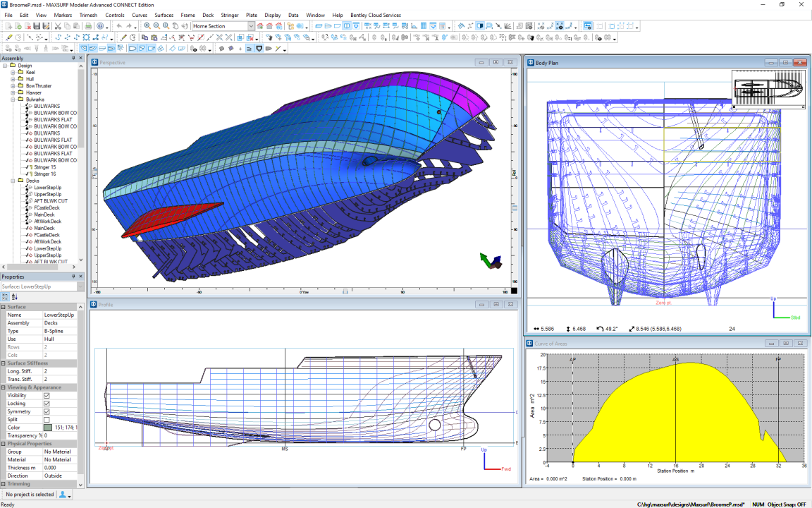Expand the Hull folder in Assembly tree
Image resolution: width=812 pixels, height=508 pixels.
13,79
